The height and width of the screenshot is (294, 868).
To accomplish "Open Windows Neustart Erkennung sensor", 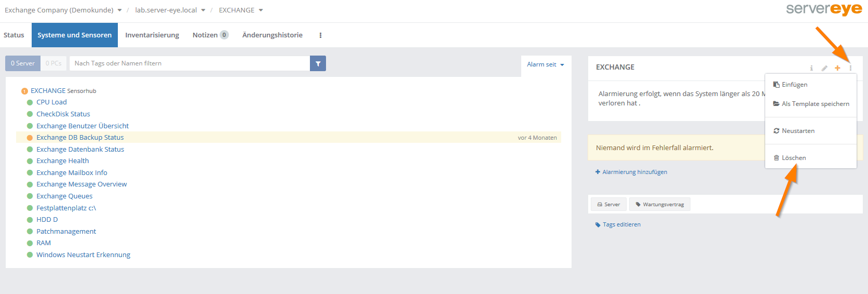I will [x=83, y=255].
